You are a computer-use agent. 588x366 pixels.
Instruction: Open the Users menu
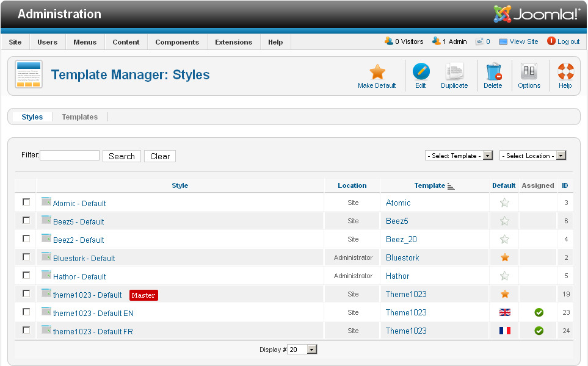click(48, 42)
